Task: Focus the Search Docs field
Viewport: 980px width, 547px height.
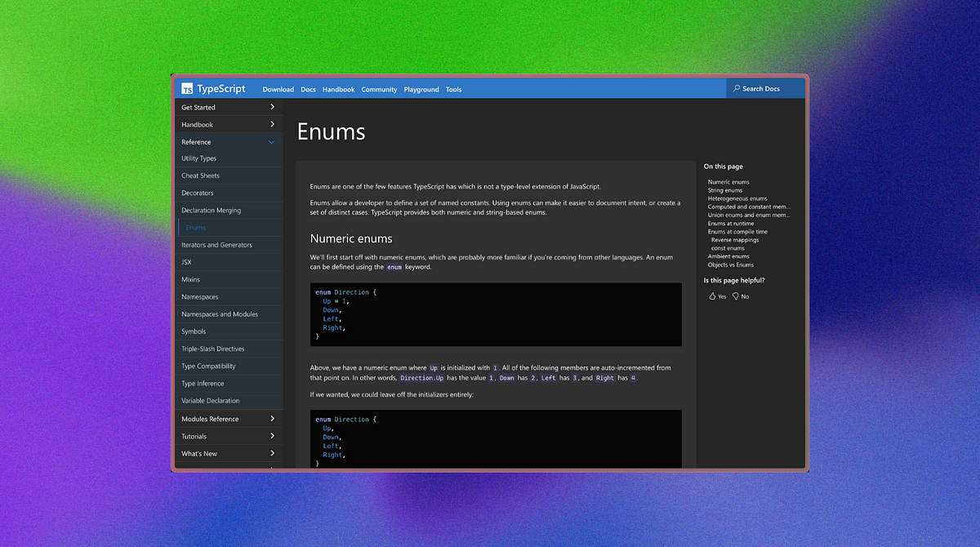Action: click(x=765, y=89)
